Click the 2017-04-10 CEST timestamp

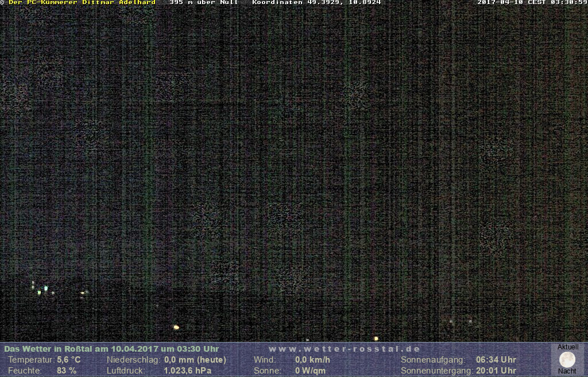(532, 2)
